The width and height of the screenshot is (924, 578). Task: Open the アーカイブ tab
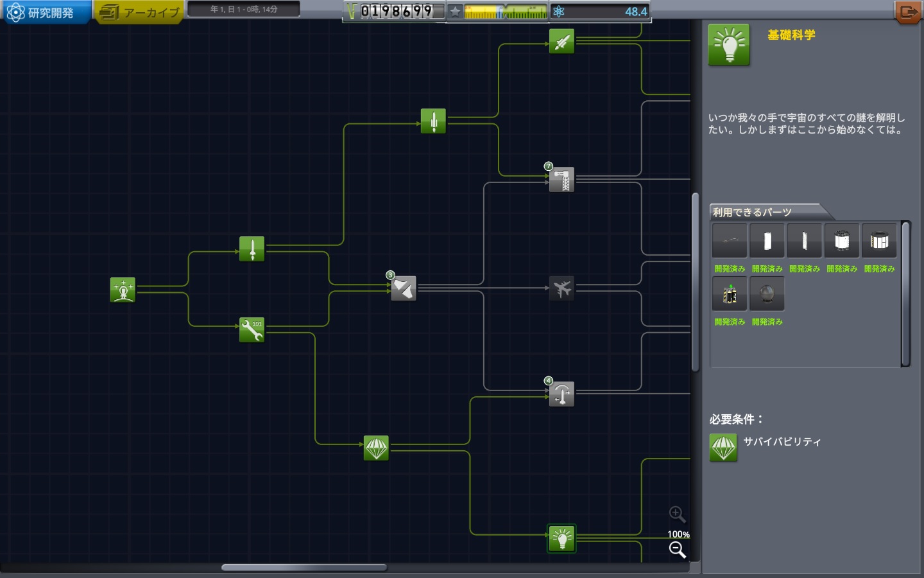pyautogui.click(x=139, y=12)
